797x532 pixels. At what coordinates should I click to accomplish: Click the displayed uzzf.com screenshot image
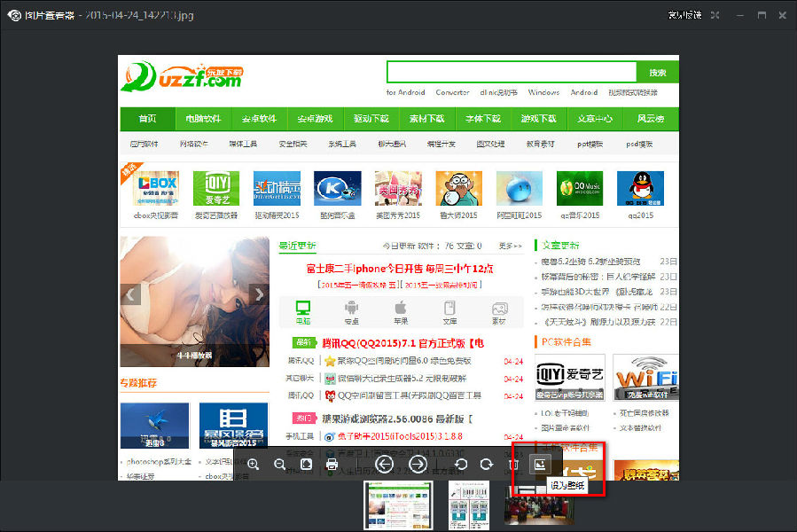point(399,248)
